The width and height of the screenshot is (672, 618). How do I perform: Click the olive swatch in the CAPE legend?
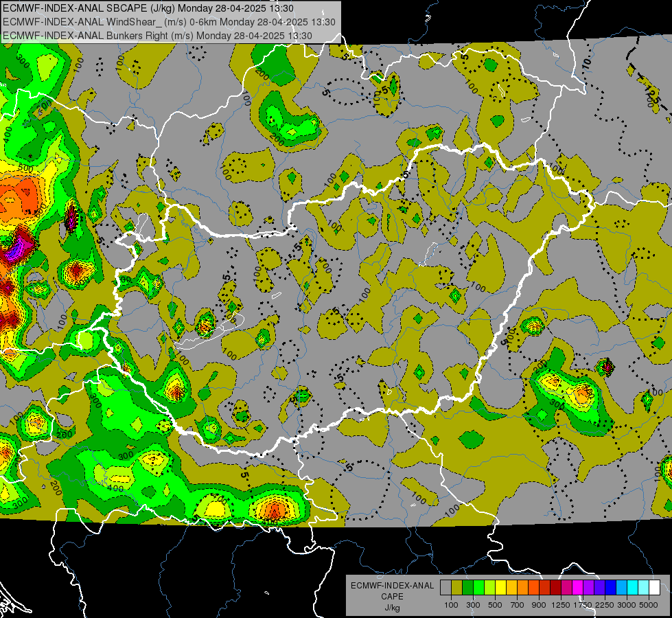tap(457, 588)
